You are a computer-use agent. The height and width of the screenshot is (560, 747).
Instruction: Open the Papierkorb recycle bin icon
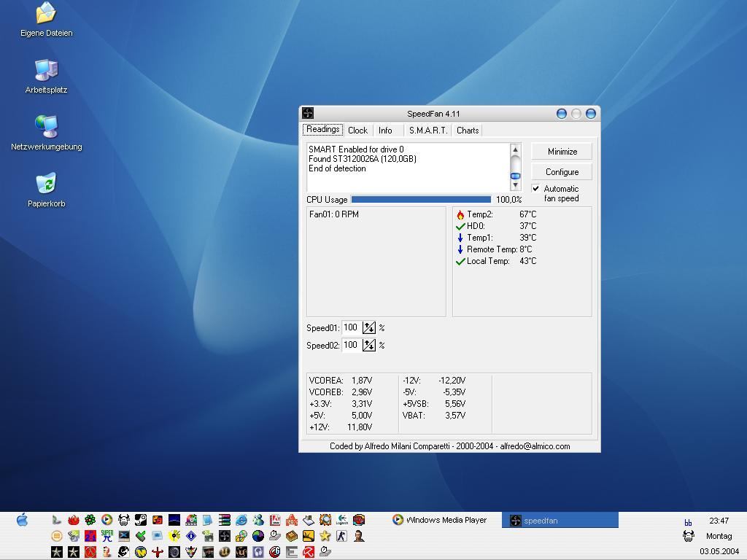click(x=46, y=184)
